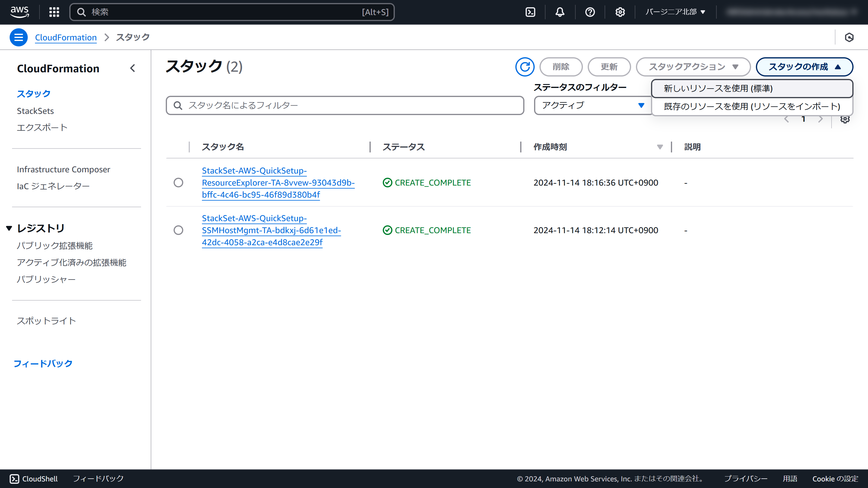Open the notifications bell icon
The height and width of the screenshot is (488, 868).
pyautogui.click(x=560, y=12)
